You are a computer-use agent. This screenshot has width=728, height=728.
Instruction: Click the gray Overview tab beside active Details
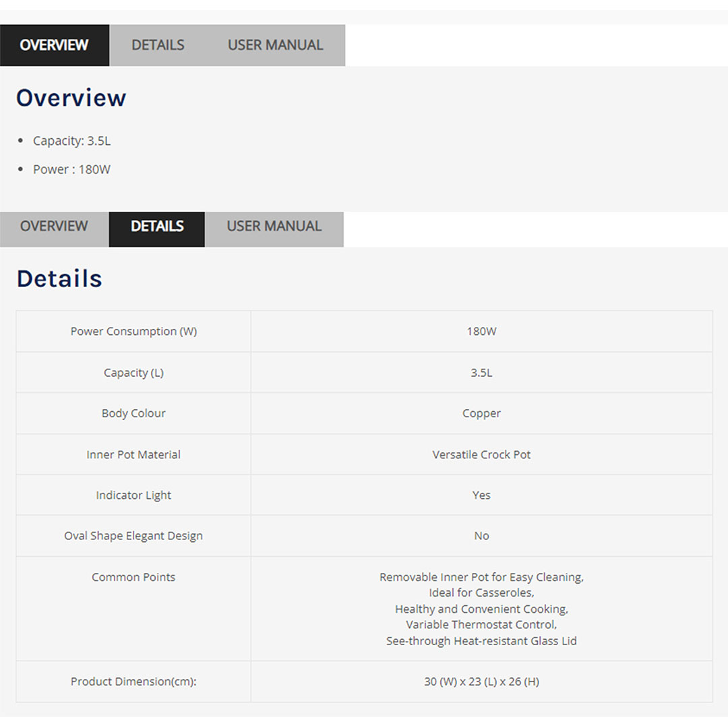click(x=54, y=226)
